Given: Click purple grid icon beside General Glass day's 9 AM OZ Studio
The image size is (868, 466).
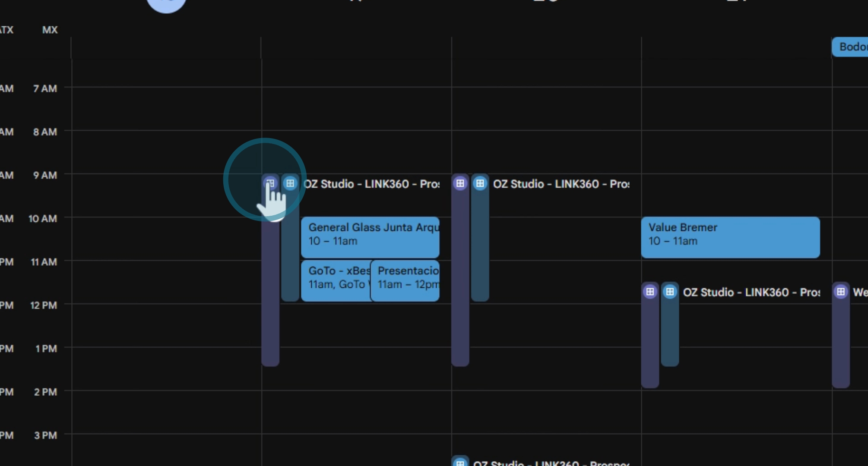Looking at the screenshot, I should (x=270, y=183).
